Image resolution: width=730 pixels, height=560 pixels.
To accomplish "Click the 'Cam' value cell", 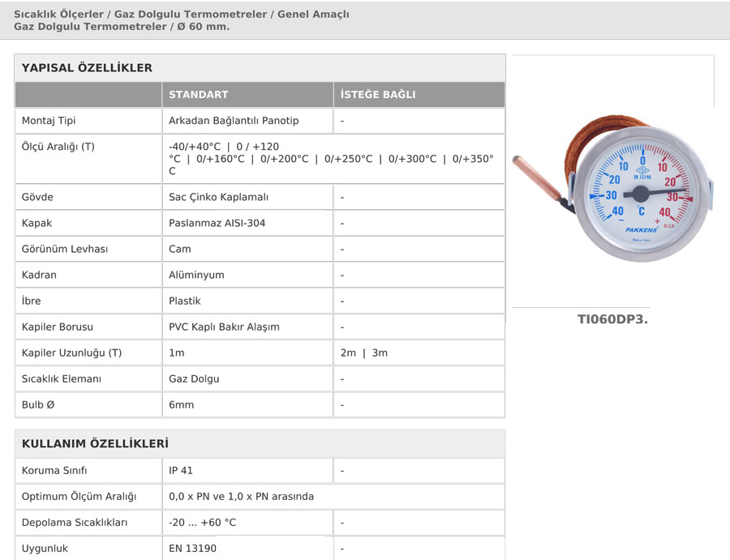I will 180,249.
